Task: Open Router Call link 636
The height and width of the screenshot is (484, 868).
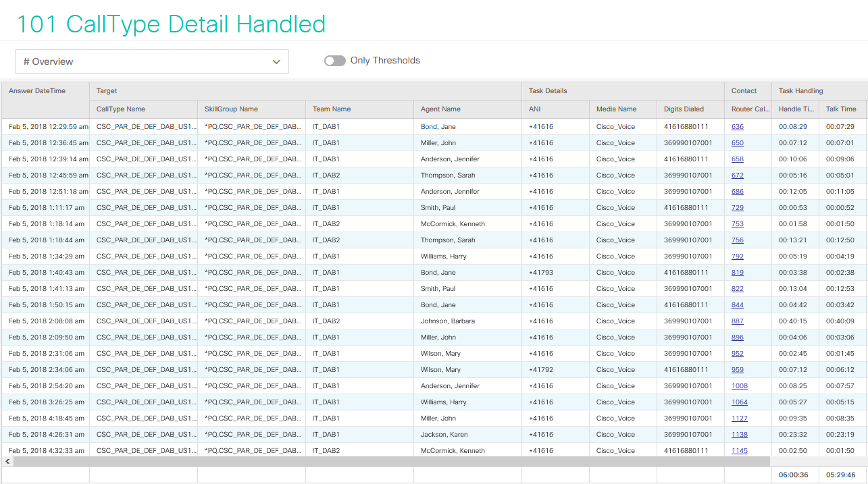Action: pos(738,127)
